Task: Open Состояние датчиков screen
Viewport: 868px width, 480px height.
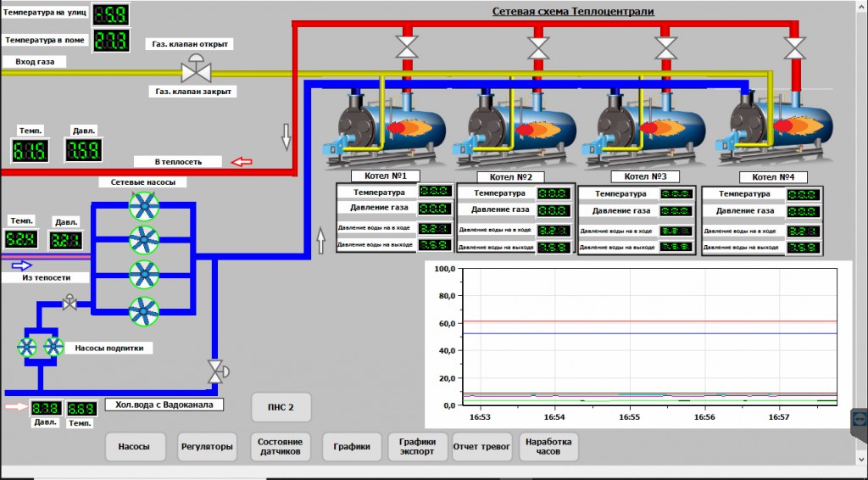Action: [x=280, y=447]
